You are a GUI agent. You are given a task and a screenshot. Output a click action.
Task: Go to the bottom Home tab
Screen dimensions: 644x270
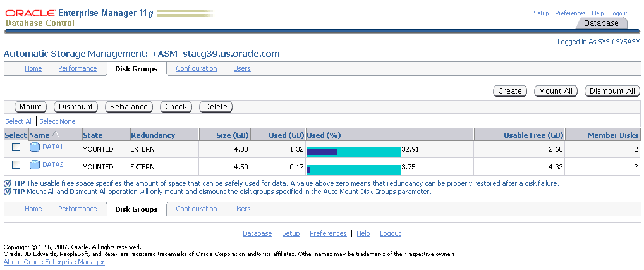coord(33,209)
